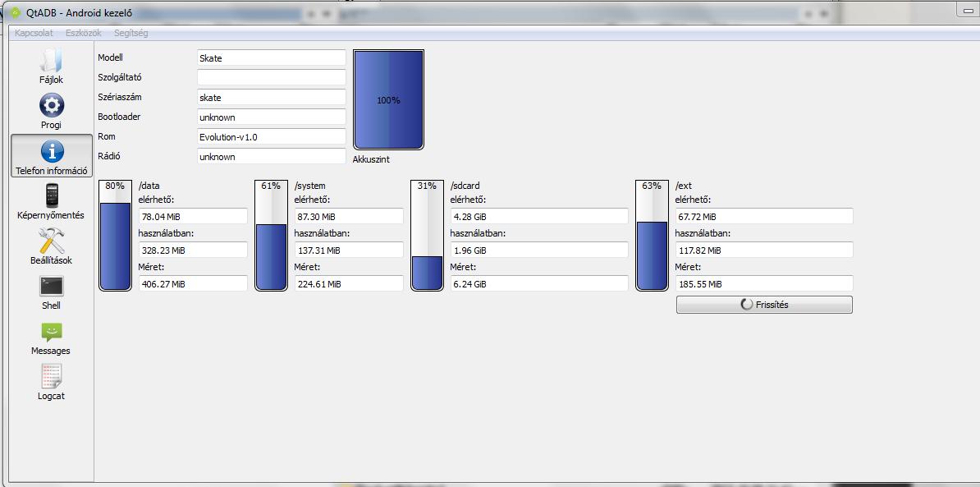Viewport: 980px width, 487px height.
Task: Click the empty Szolgáltató field
Action: click(271, 77)
